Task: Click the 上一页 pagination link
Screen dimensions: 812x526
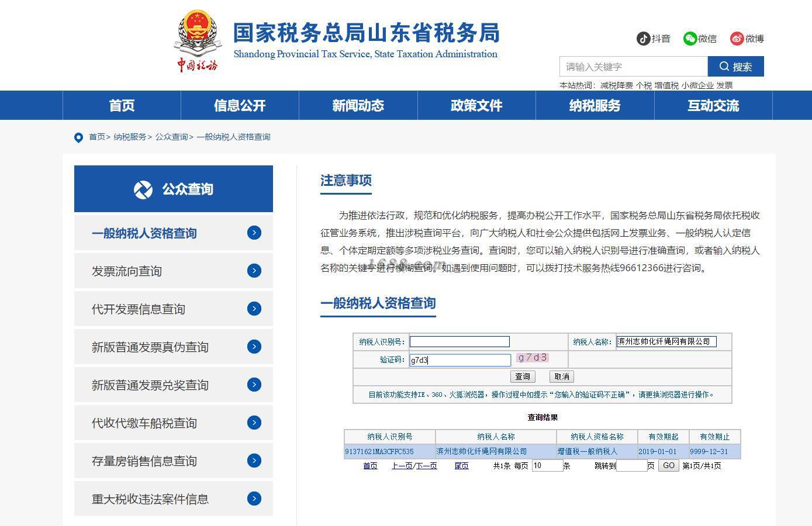Action: pos(402,466)
